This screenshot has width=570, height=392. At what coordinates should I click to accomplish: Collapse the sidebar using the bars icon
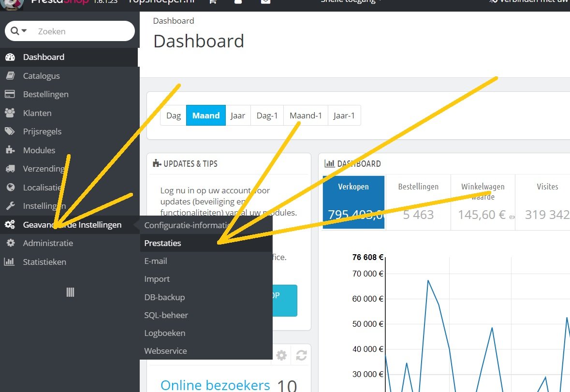pos(70,292)
